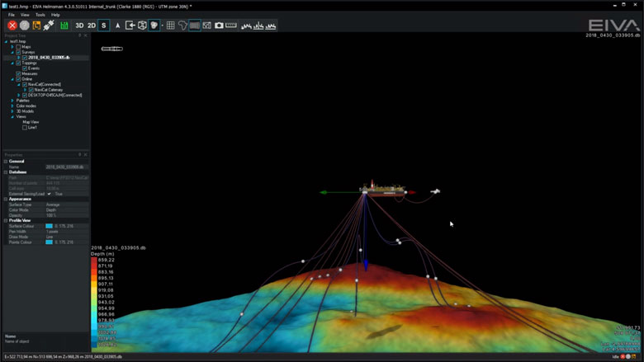Open the View menu
Image resolution: width=644 pixels, height=362 pixels.
tap(25, 15)
